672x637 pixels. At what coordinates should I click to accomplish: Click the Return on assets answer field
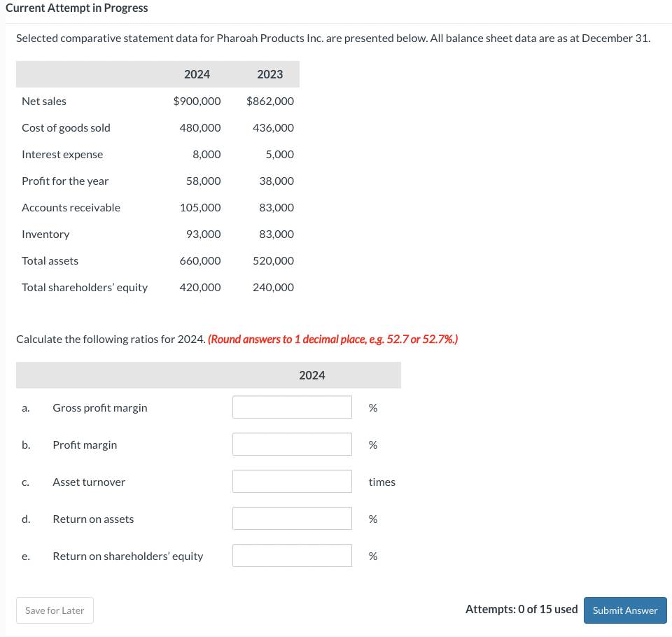(291, 518)
